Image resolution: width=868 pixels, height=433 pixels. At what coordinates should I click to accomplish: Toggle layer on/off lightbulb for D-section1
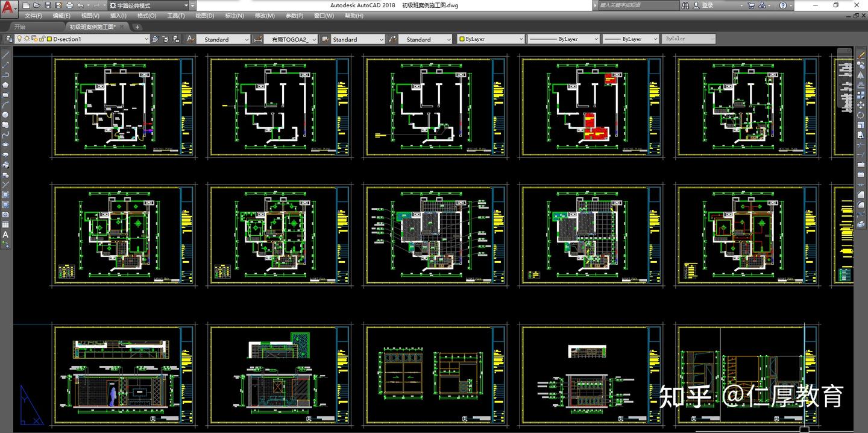click(19, 39)
